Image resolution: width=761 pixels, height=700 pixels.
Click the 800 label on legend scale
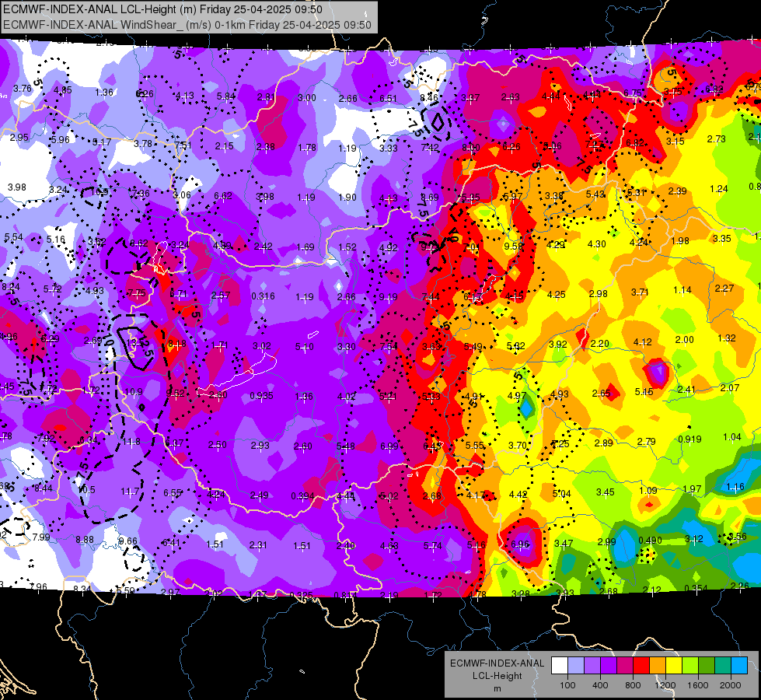tap(633, 685)
